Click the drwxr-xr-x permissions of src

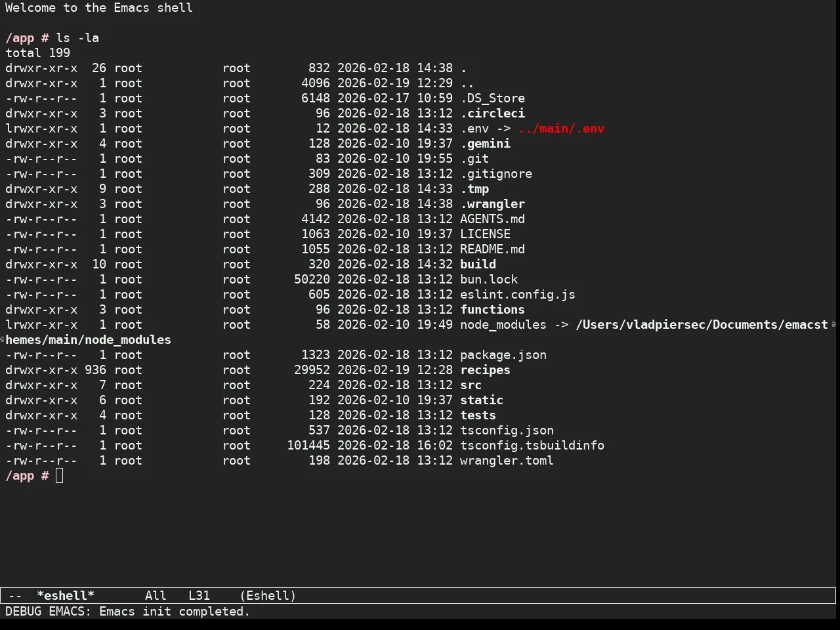41,385
